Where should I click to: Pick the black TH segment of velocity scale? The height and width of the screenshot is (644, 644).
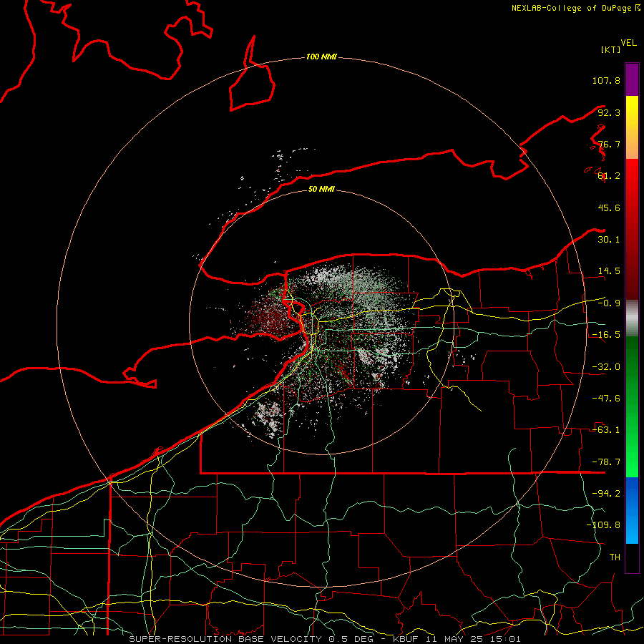click(632, 558)
